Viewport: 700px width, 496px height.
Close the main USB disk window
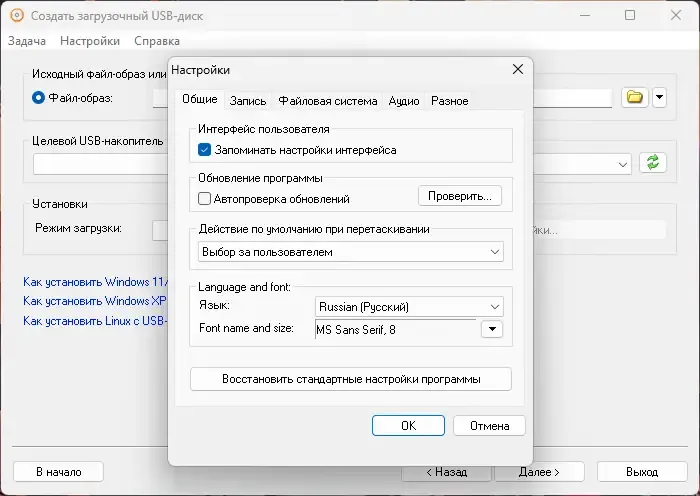(x=676, y=15)
